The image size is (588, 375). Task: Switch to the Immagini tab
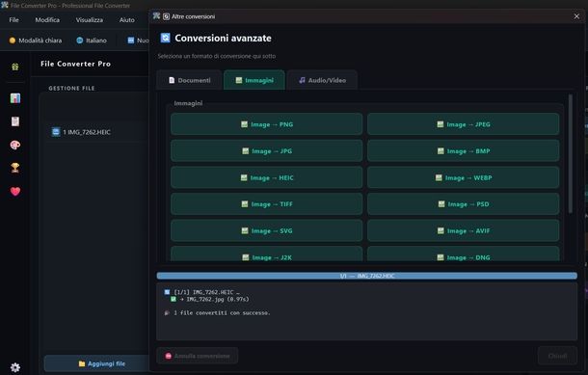click(254, 80)
